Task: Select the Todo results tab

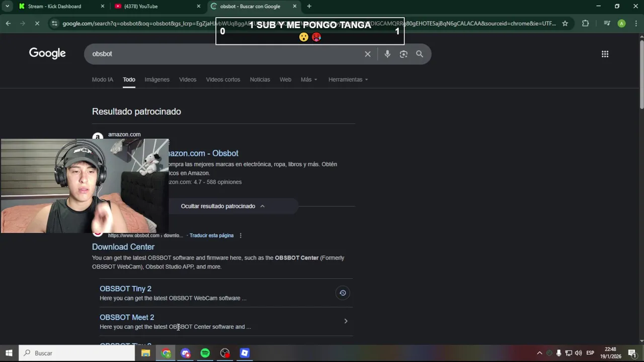Action: tap(129, 79)
